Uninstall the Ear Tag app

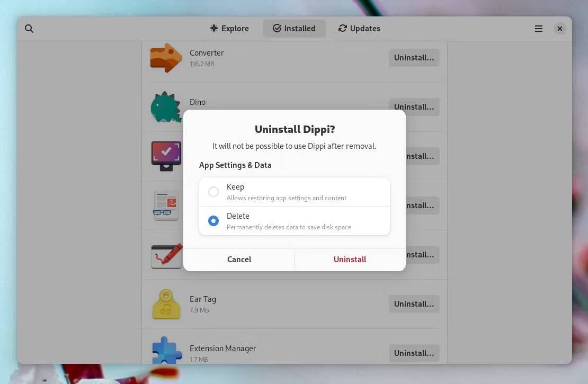point(414,304)
